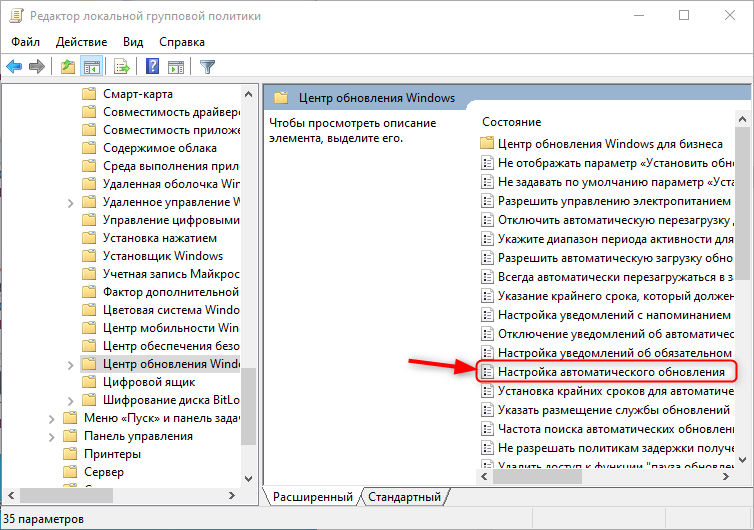
Task: Open the Вид menu
Action: coord(133,42)
